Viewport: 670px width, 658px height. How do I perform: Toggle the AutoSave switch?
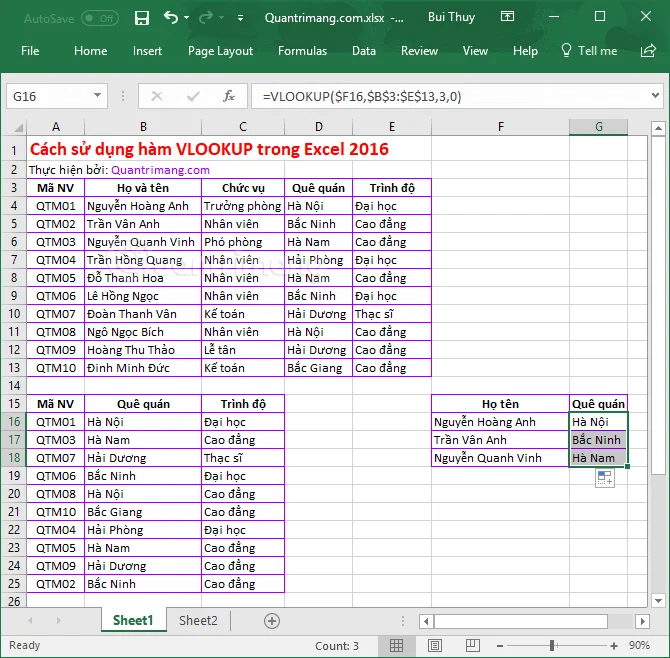click(100, 18)
